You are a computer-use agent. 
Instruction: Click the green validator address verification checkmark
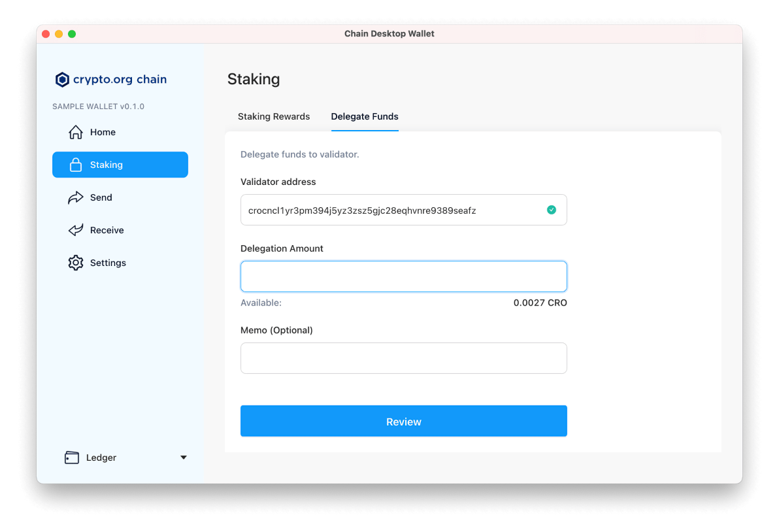click(x=551, y=210)
